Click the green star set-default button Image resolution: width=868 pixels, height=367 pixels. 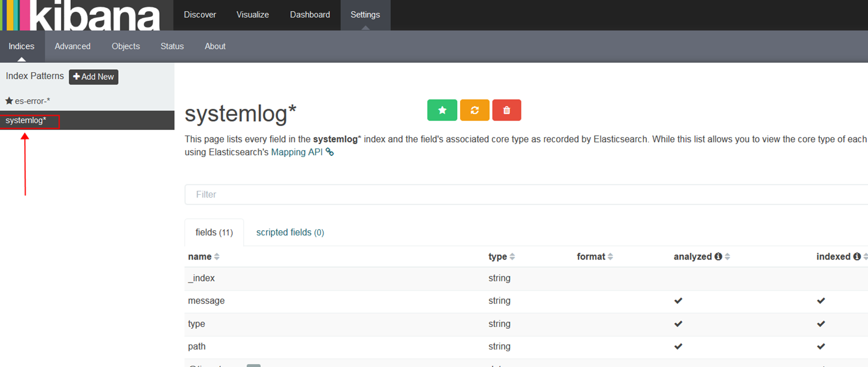pyautogui.click(x=442, y=110)
